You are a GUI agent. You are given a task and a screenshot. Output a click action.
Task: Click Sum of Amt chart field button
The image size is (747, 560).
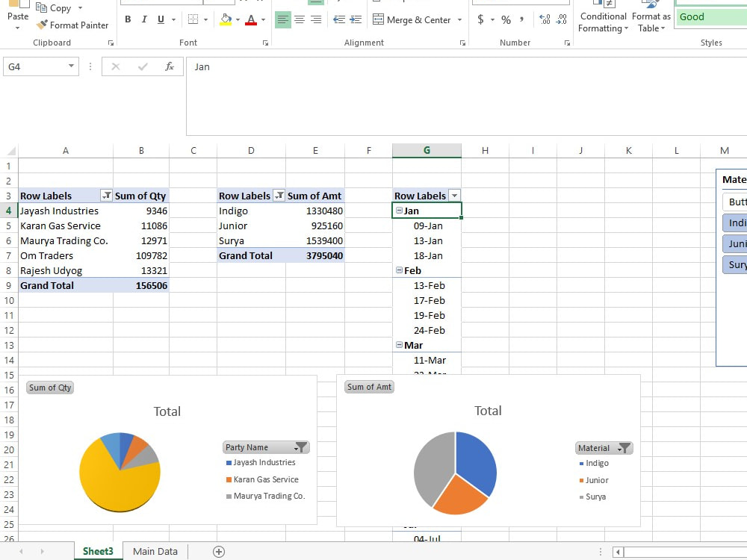pos(369,387)
